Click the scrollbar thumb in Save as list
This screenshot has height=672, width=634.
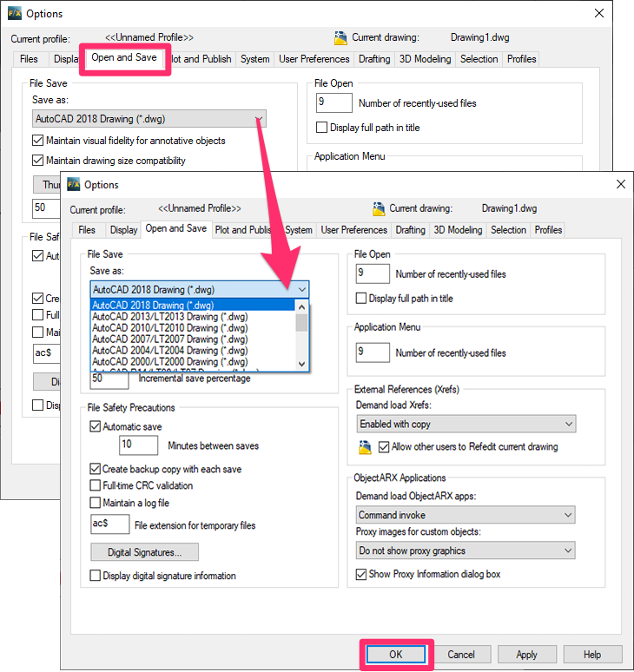coord(301,323)
